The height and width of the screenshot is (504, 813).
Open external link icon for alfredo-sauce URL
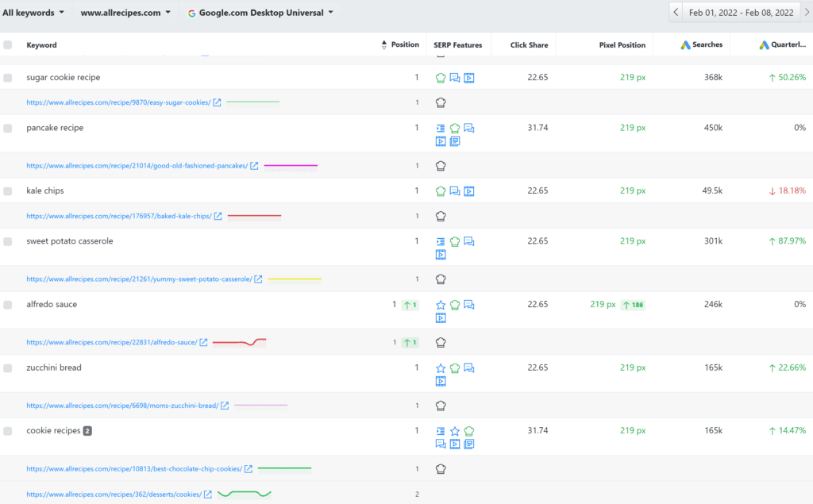pos(204,342)
